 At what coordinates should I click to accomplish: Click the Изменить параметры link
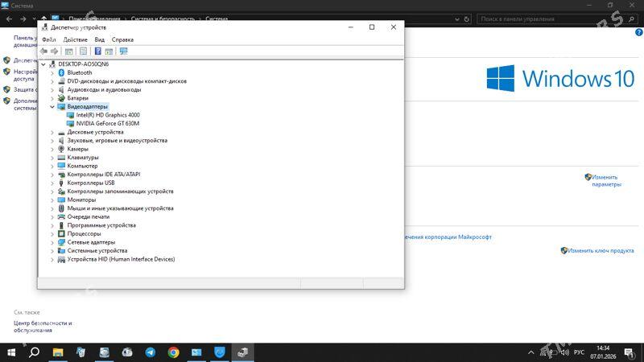click(x=605, y=180)
